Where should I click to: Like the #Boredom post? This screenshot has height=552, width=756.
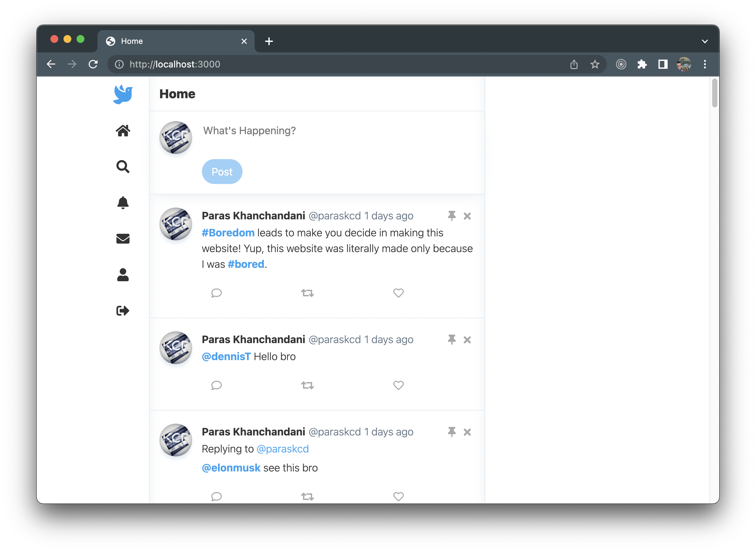398,293
